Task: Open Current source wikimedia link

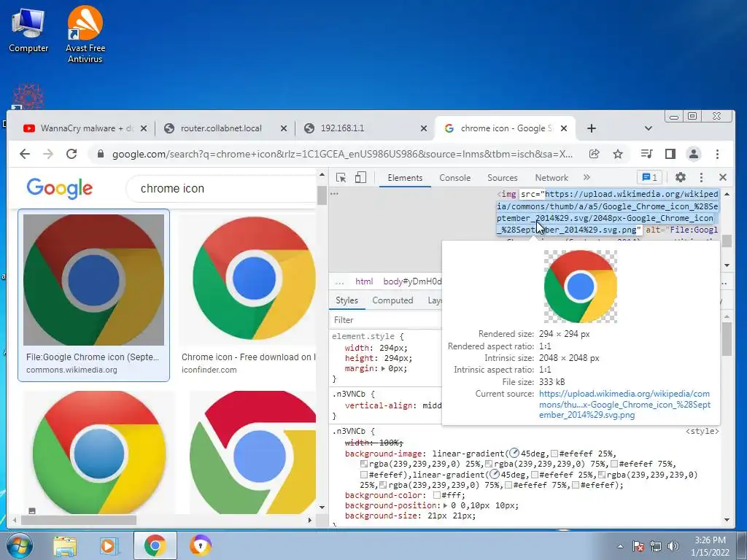Action: (x=624, y=404)
